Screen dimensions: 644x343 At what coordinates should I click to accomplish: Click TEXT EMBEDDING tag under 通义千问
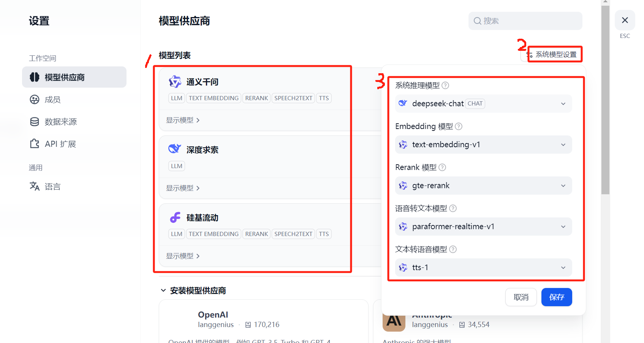pos(214,98)
